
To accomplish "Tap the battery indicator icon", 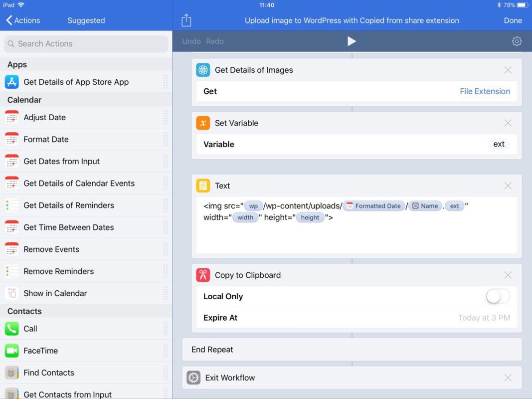I will click(x=523, y=5).
